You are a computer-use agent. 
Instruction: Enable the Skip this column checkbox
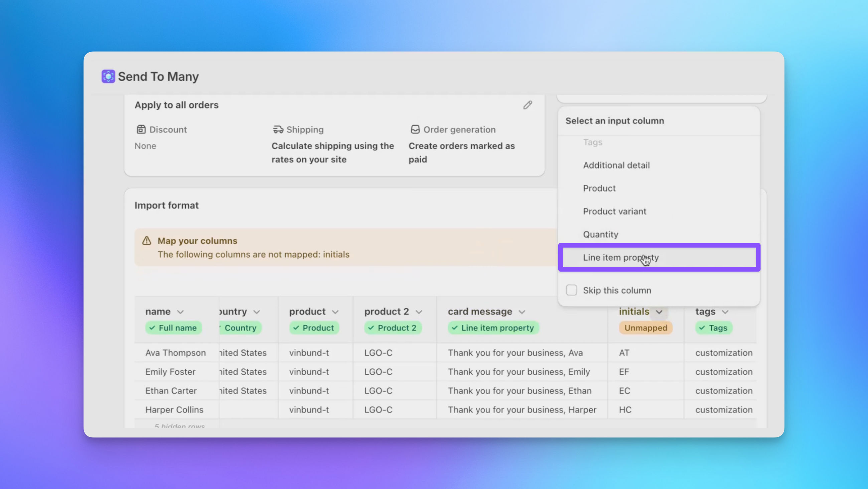point(571,290)
